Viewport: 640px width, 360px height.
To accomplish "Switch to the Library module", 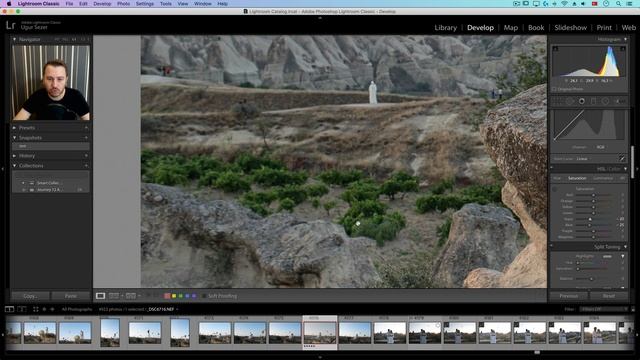I will coord(445,27).
